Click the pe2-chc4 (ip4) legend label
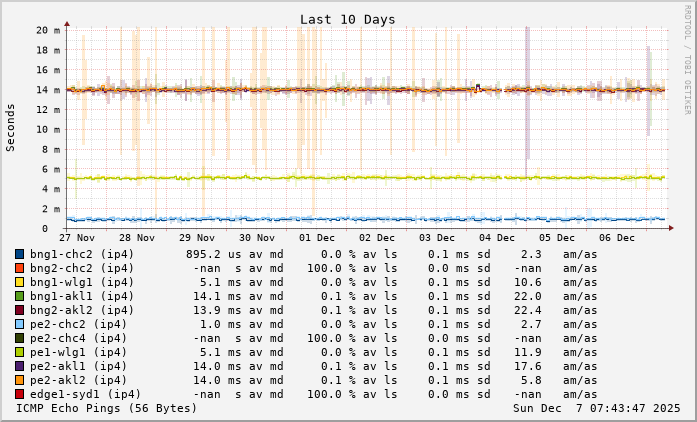Viewport: 697px width, 422px height. (78, 338)
